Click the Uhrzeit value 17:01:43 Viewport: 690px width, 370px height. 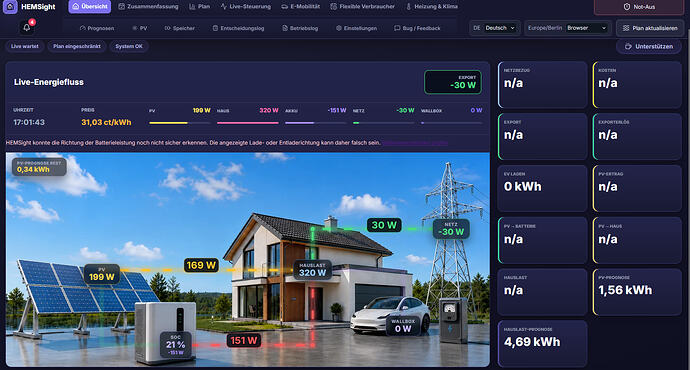click(29, 122)
